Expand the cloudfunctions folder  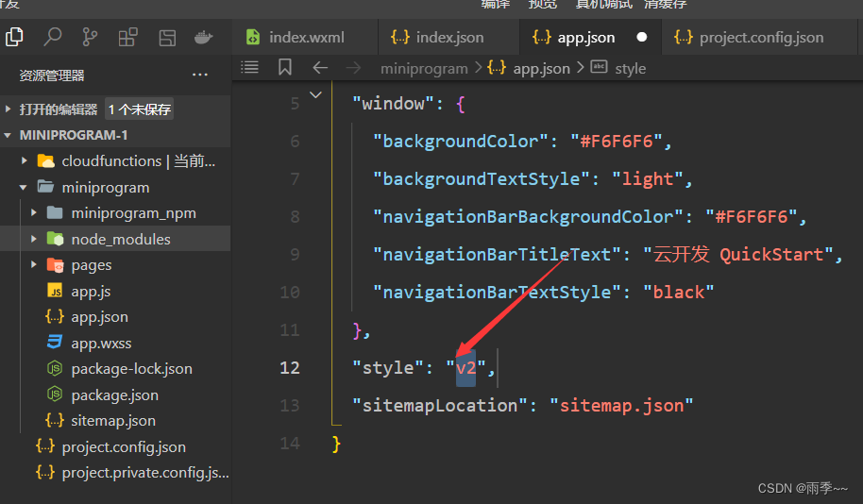pos(25,160)
